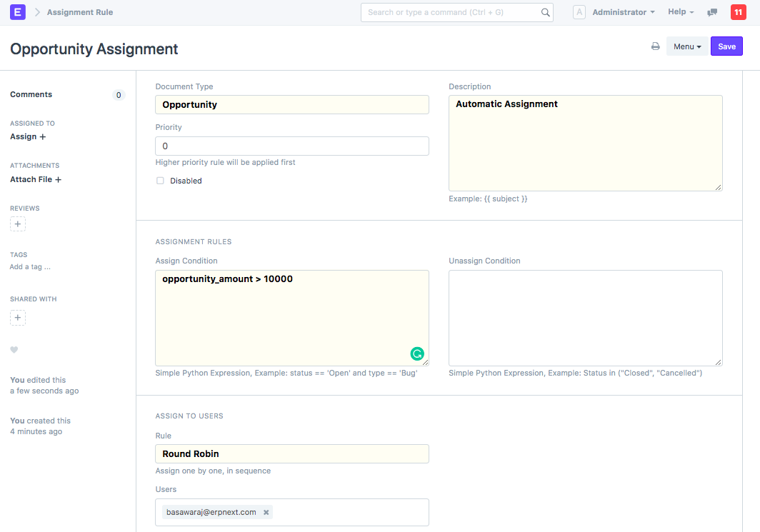Click the search magnifier icon
The height and width of the screenshot is (532, 760).
point(545,12)
